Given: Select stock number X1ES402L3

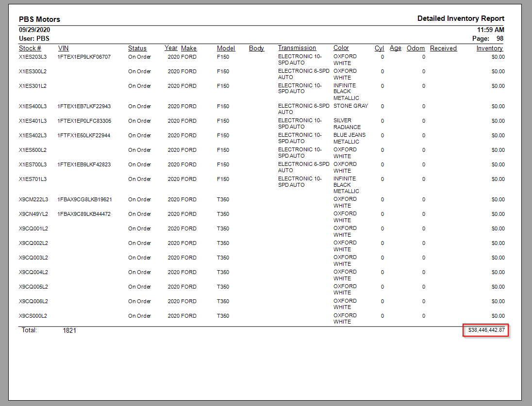Looking at the screenshot, I should 33,136.
